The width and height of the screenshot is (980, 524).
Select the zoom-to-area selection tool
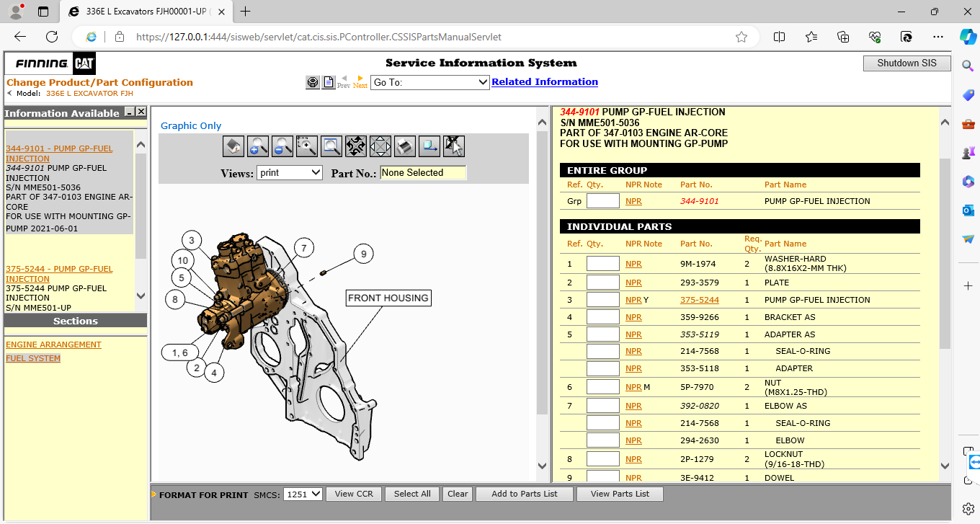point(307,146)
